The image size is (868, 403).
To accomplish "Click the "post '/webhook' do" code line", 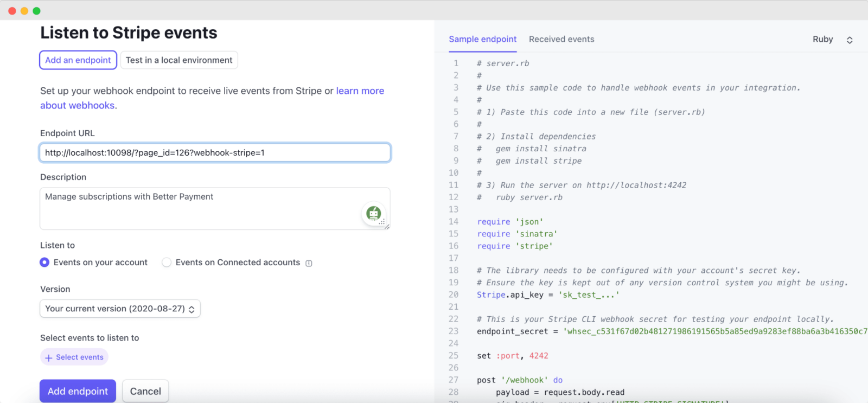I will [520, 380].
